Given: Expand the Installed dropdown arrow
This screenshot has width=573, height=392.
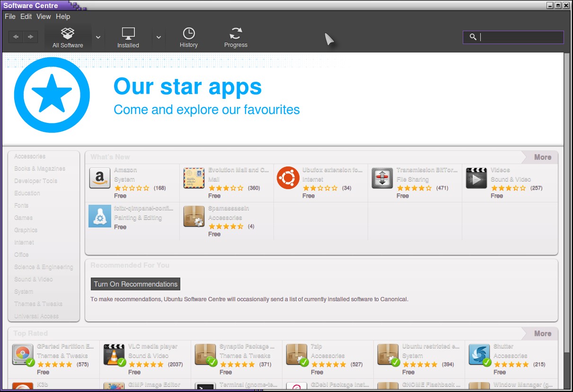Looking at the screenshot, I should (x=159, y=37).
